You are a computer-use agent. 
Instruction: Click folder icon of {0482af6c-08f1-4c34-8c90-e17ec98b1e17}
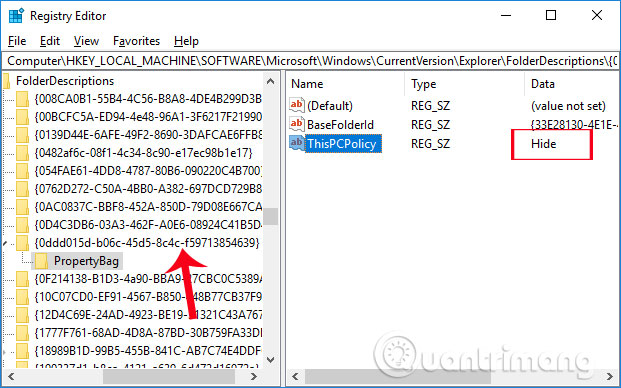coord(23,153)
